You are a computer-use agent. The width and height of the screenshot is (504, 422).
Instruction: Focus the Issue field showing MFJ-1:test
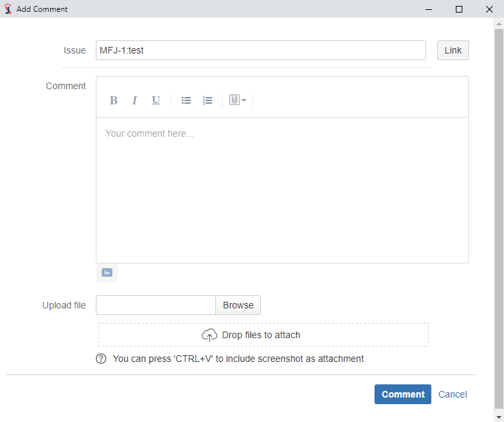[x=260, y=50]
